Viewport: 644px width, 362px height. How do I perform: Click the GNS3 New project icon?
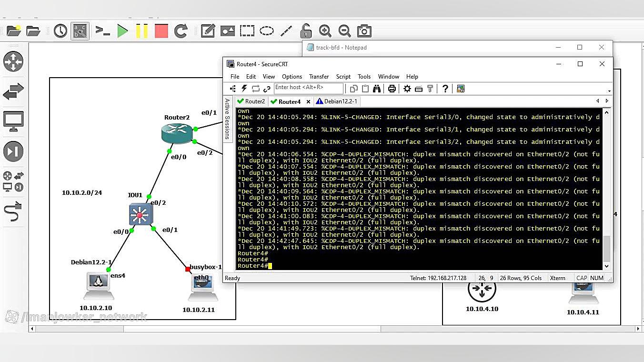point(13,31)
